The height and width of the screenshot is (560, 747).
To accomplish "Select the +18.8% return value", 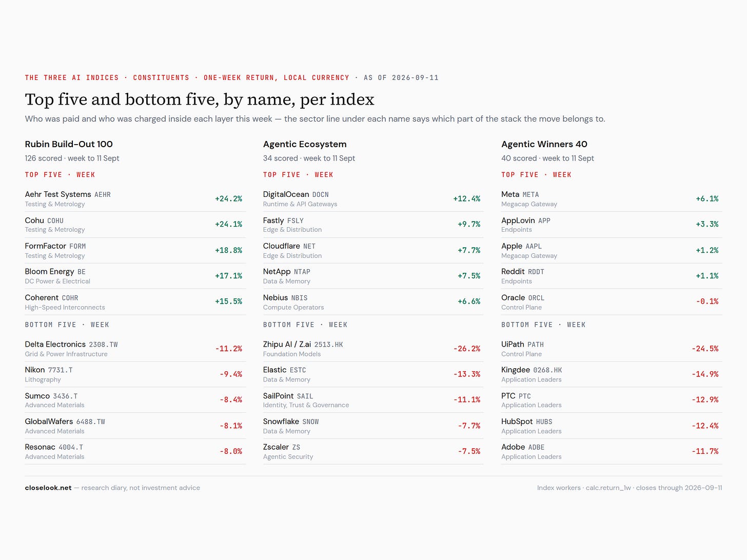I will click(x=228, y=250).
